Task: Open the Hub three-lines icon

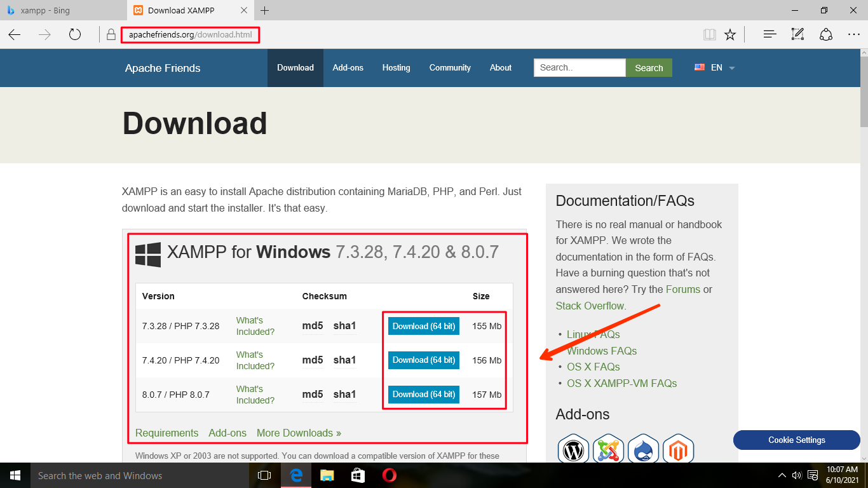Action: point(770,34)
